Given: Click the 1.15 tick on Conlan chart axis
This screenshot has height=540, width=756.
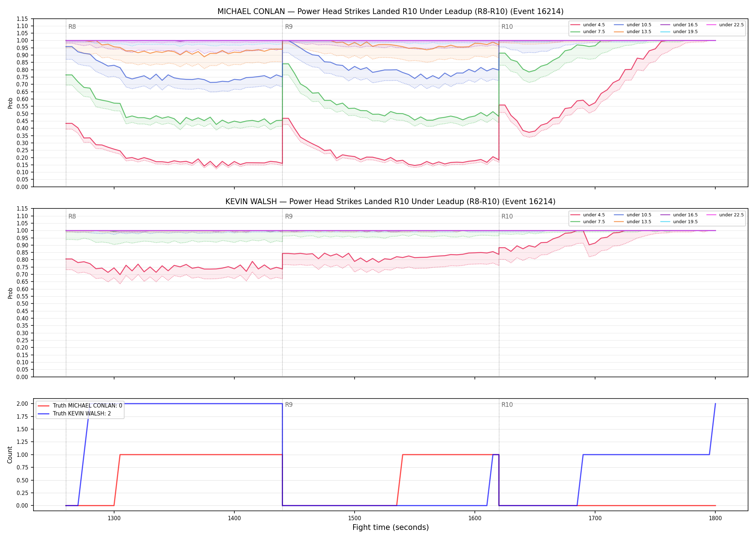Looking at the screenshot, I should (x=22, y=19).
